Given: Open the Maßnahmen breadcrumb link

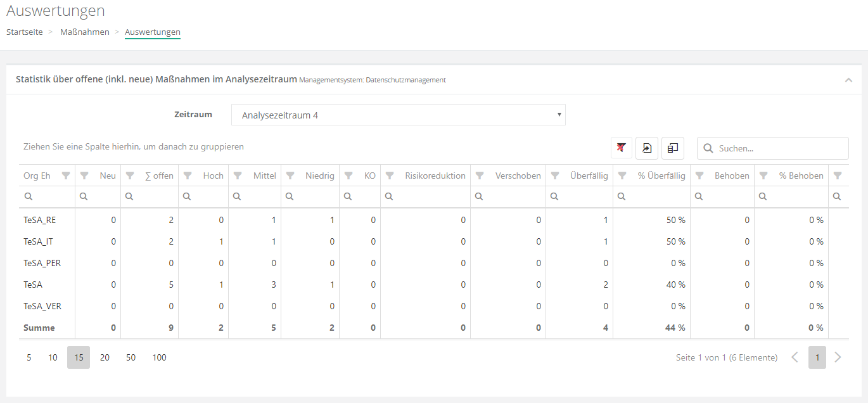Looking at the screenshot, I should [85, 32].
